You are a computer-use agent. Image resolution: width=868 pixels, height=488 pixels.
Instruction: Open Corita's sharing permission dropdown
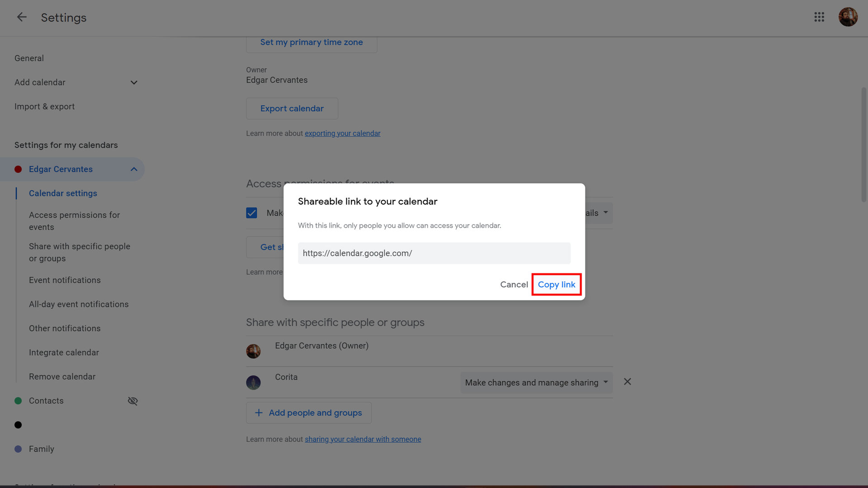click(536, 383)
